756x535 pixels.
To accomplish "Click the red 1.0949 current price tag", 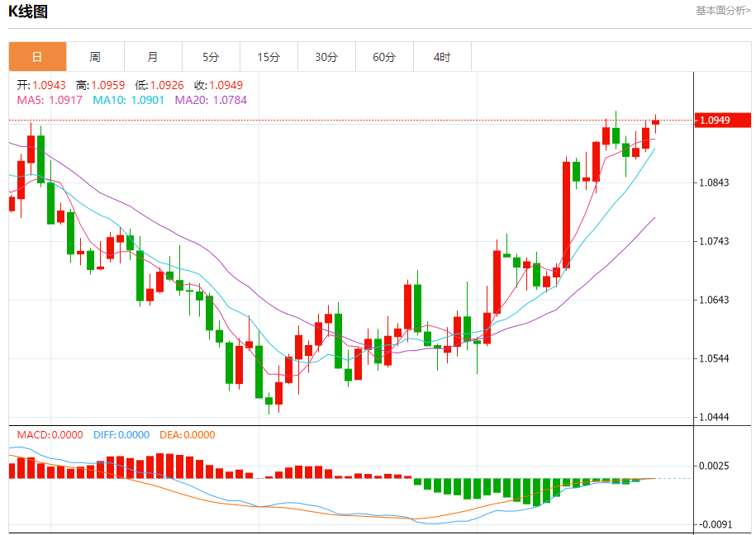I will pos(723,120).
